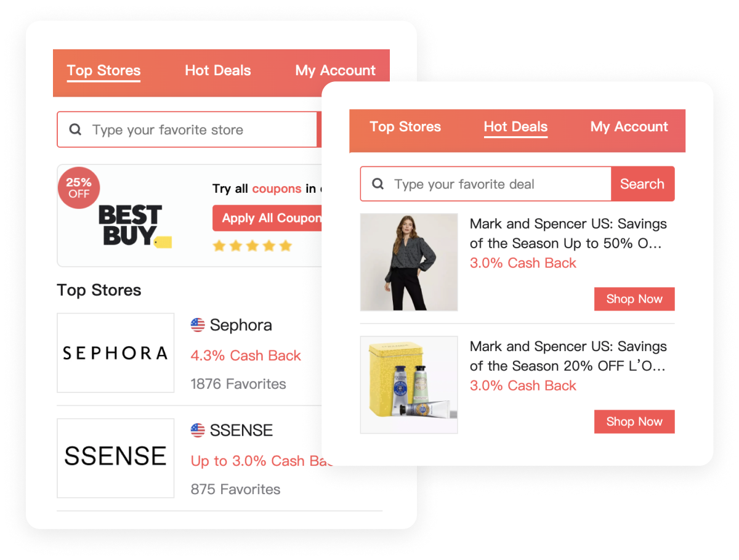
Task: Open the Sephora logo tile
Action: click(x=116, y=353)
